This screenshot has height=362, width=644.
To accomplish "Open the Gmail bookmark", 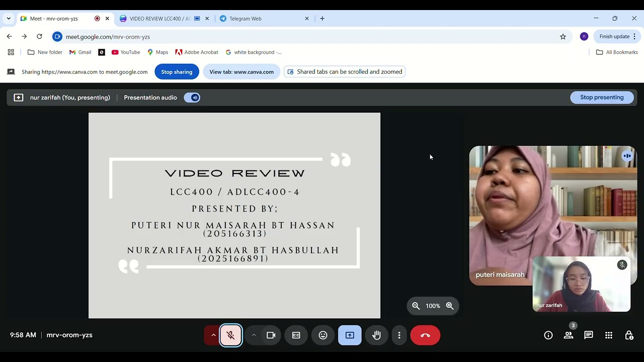I will coord(80,52).
